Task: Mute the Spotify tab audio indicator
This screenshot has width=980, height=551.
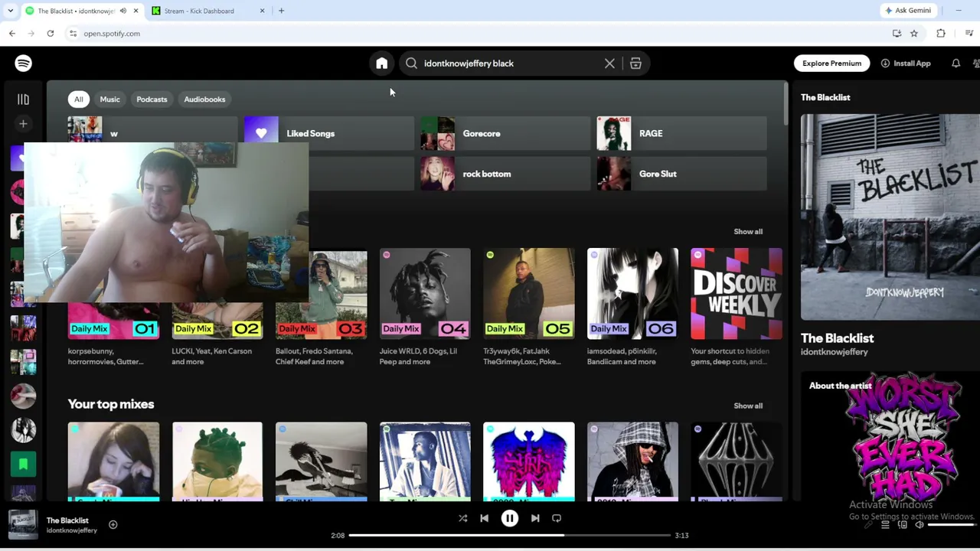Action: [x=122, y=11]
